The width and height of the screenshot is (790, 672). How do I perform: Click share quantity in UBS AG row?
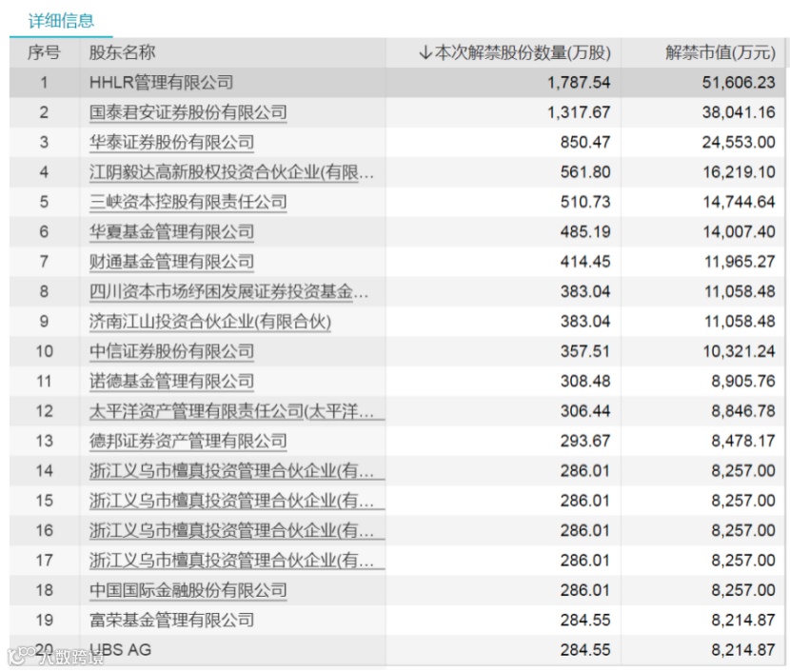585,650
